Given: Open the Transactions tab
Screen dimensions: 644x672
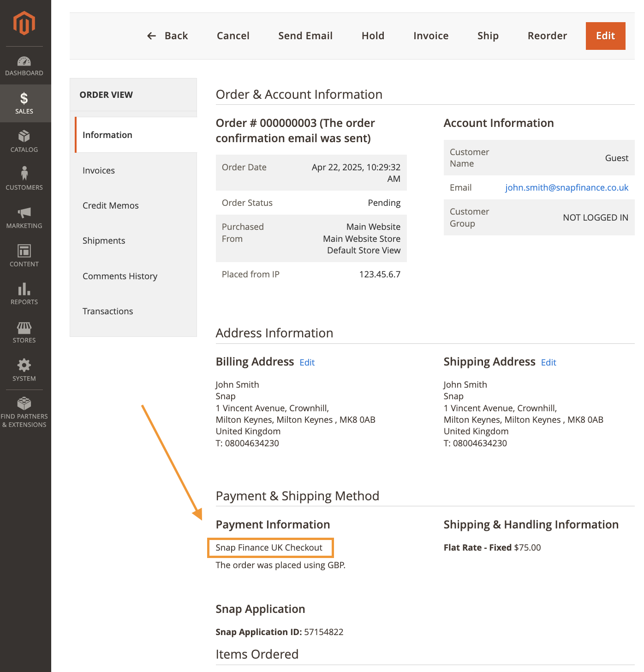Looking at the screenshot, I should point(107,311).
